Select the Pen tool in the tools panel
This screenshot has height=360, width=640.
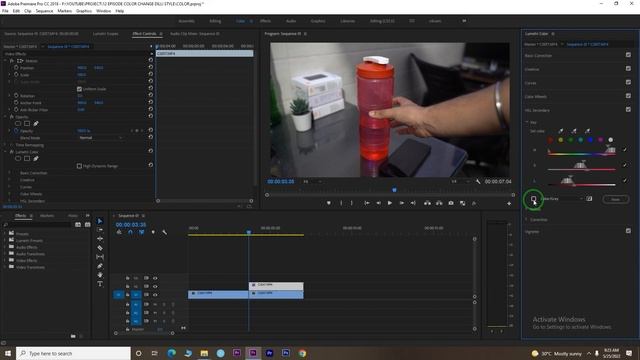click(x=100, y=266)
